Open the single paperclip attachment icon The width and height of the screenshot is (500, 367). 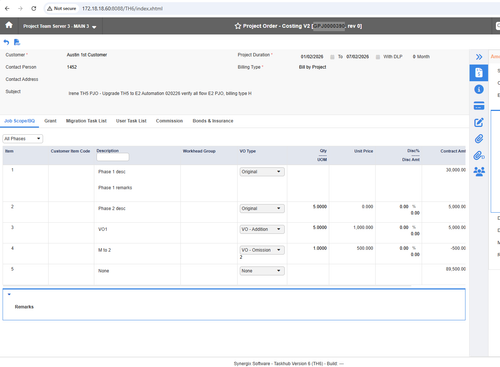click(479, 138)
